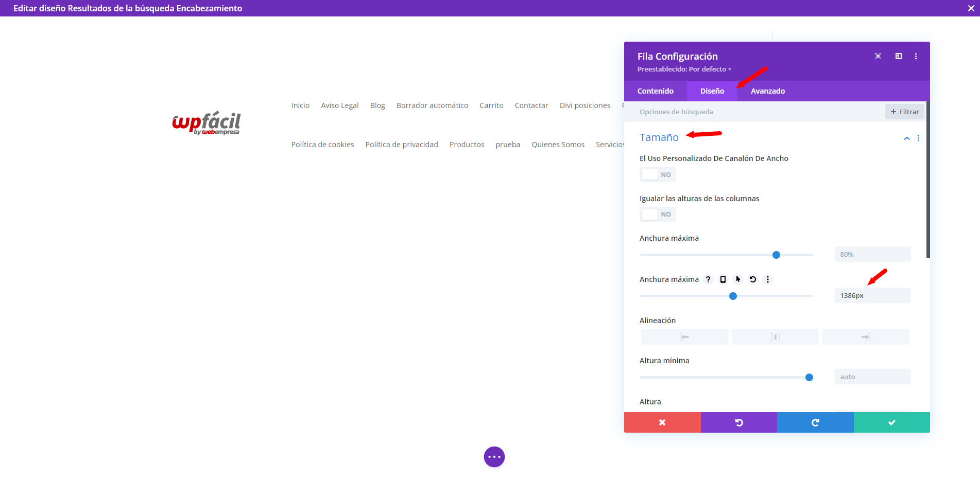Click the snap modal to sidebar icon
The height and width of the screenshot is (480, 980).
pyautogui.click(x=899, y=56)
